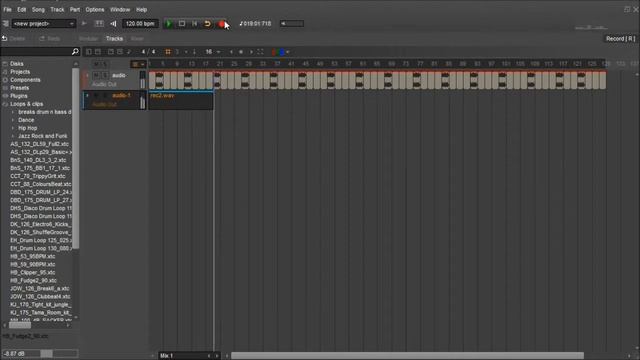
Task: Click the third layout icon in edit toolbar
Action: pos(111,52)
